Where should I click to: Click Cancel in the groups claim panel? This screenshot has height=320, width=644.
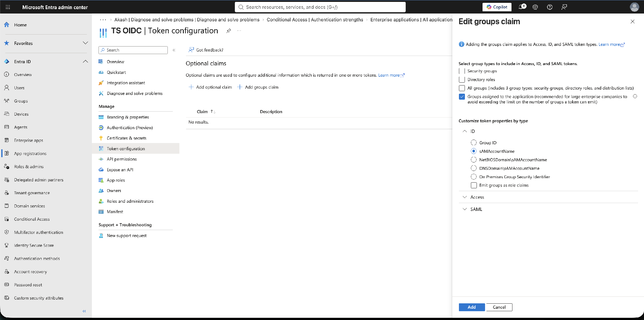tap(499, 307)
